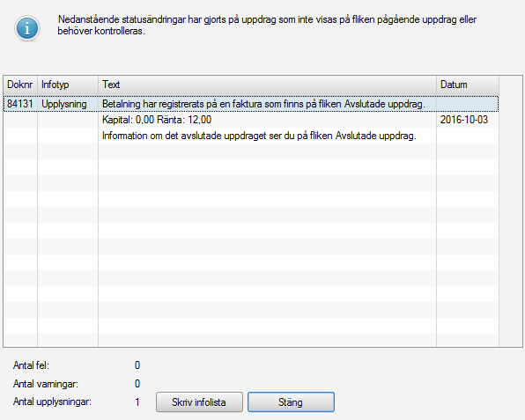The image size is (525, 420).
Task: Select document number 84131 cell
Action: point(20,104)
